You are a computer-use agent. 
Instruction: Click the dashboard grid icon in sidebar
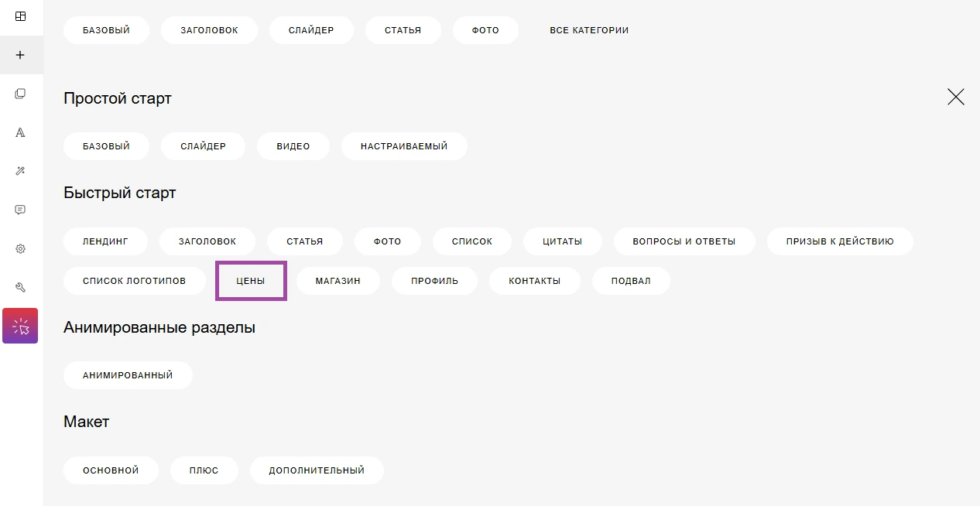tap(20, 16)
